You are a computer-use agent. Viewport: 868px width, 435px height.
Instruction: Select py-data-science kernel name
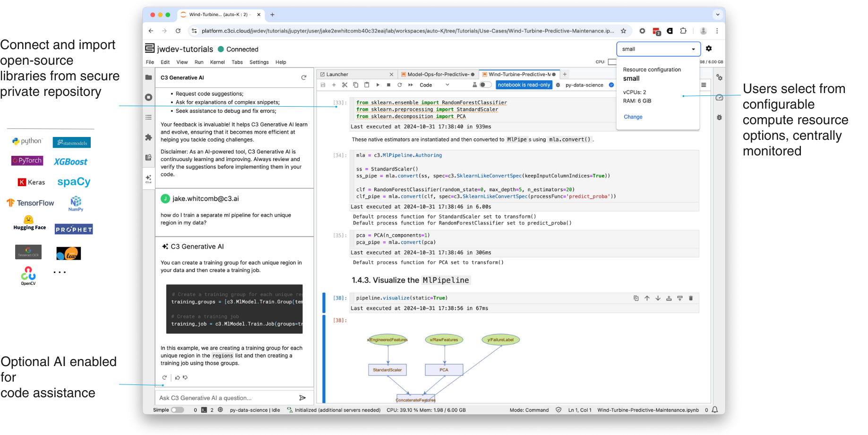[x=584, y=85]
